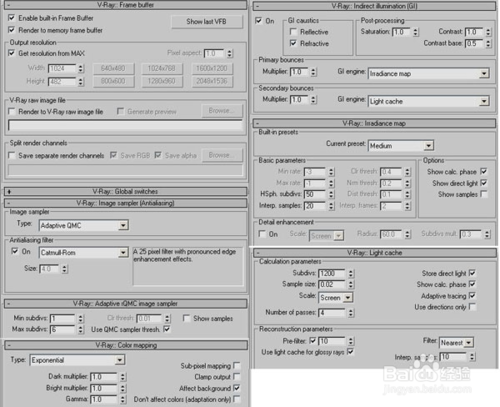Select the 640x480 resolution preset
The width and height of the screenshot is (500, 407).
click(x=113, y=68)
